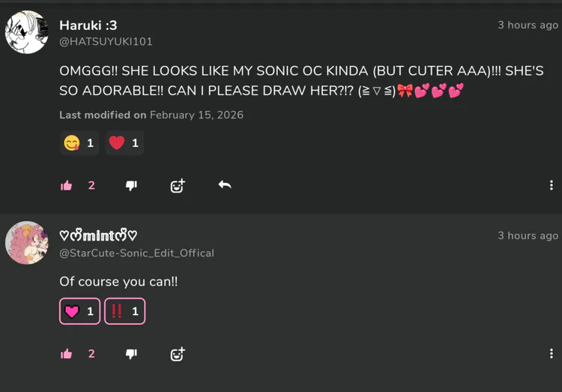
Task: Add emoji reaction to mint's reply
Action: coord(177,355)
